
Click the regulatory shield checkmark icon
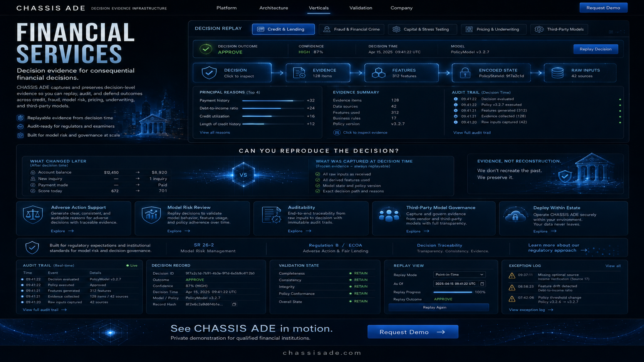point(32,247)
